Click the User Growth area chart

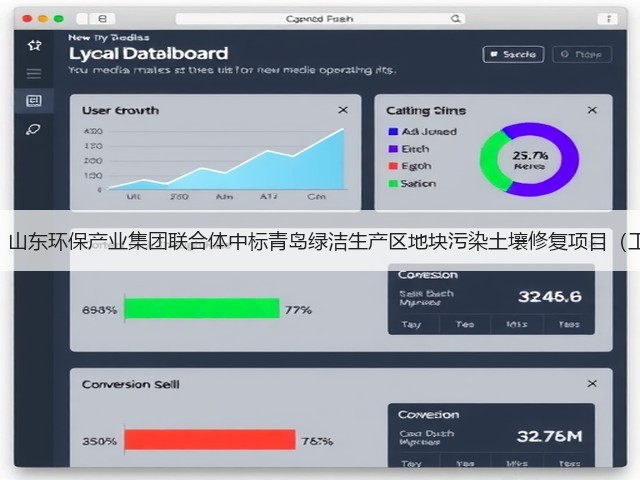click(x=227, y=159)
